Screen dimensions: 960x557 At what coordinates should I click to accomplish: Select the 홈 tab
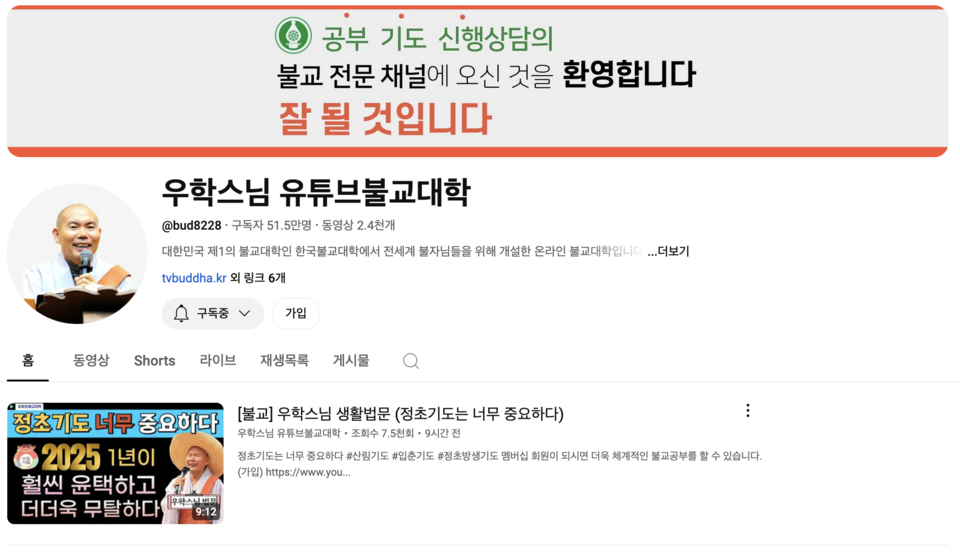coord(28,361)
